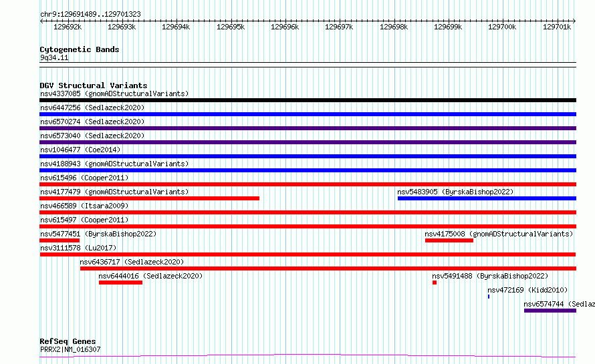Screen dimensions: 595x364
Task: Open nsv6447256 (Sedlazeck2020) variant label
Action: point(92,108)
